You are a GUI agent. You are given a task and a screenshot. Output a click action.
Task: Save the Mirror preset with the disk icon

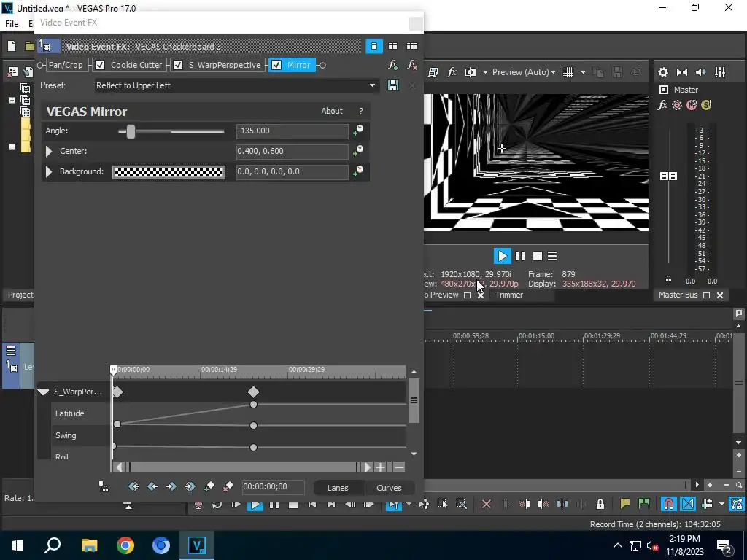click(393, 85)
